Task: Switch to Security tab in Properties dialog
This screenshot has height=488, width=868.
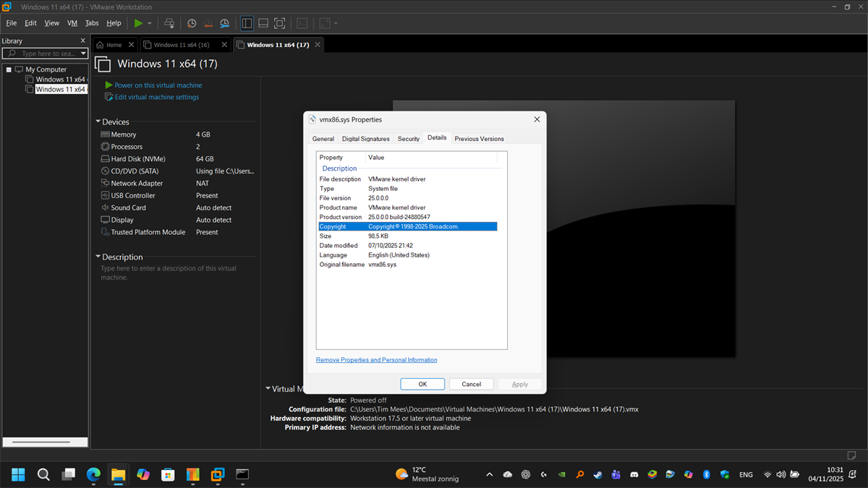Action: pyautogui.click(x=409, y=139)
